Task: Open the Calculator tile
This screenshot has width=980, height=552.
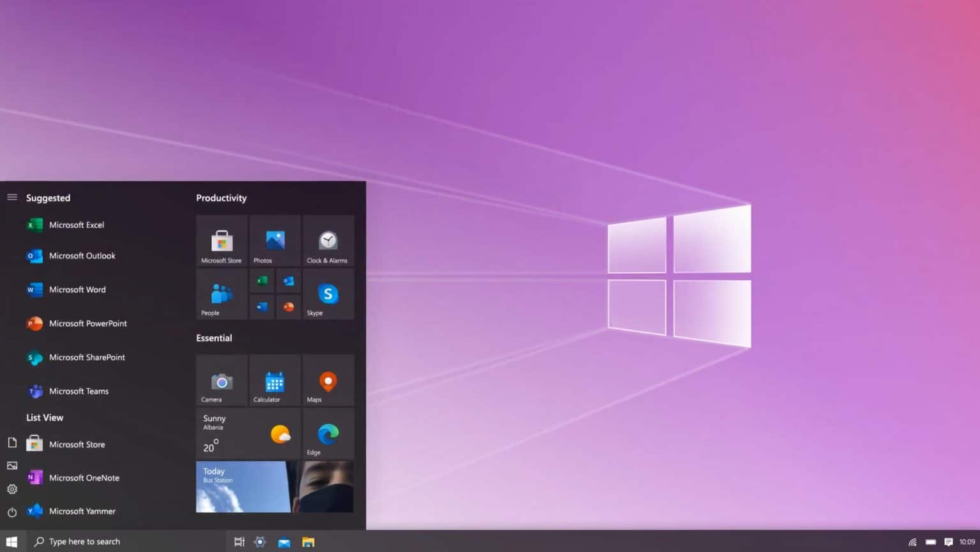Action: 274,380
